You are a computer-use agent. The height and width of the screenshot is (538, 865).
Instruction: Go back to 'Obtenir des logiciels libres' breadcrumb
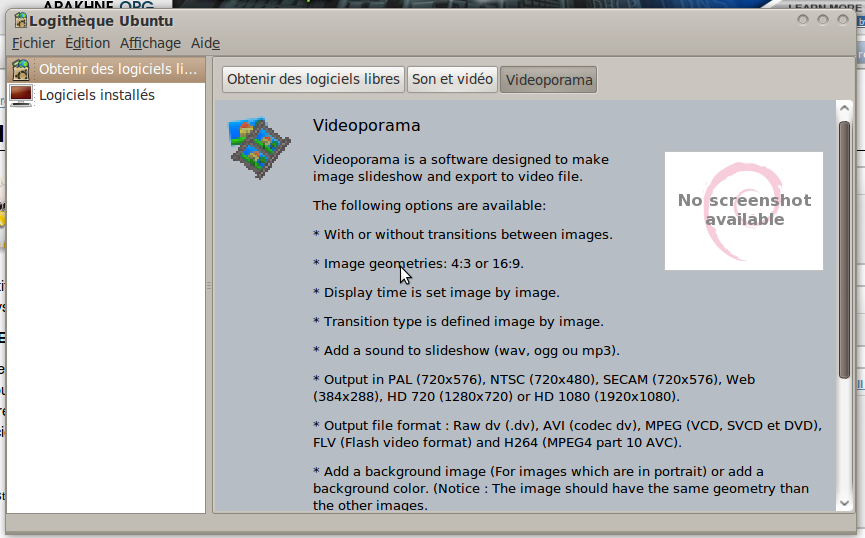[x=313, y=79]
